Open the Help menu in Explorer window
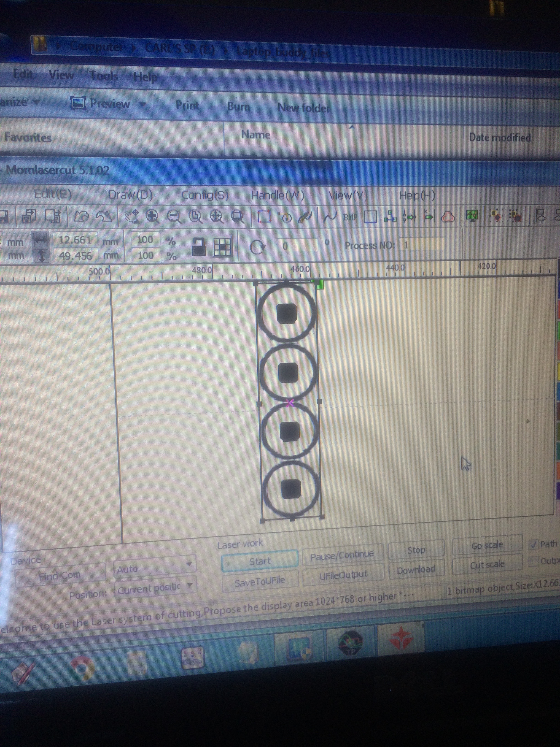The width and height of the screenshot is (560, 747). point(145,77)
